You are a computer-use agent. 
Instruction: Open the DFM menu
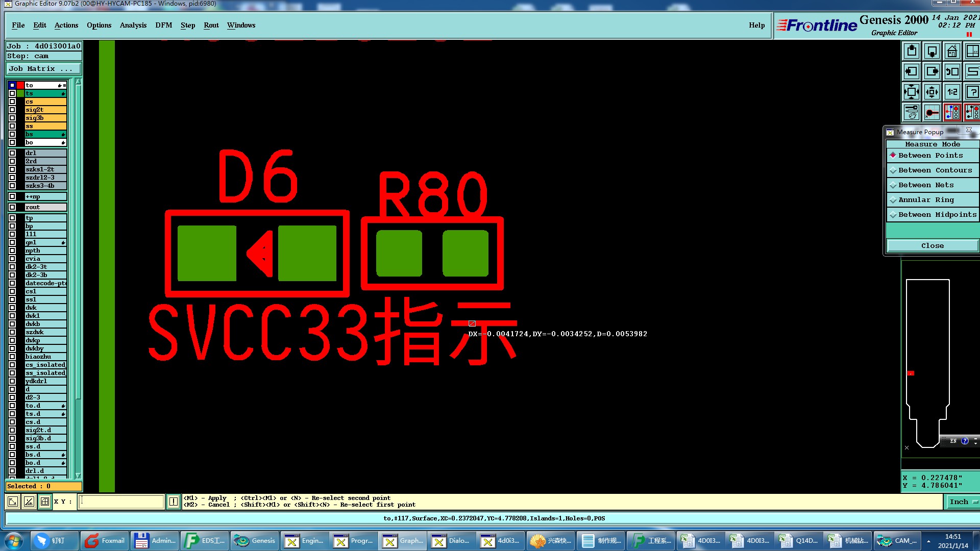point(163,26)
